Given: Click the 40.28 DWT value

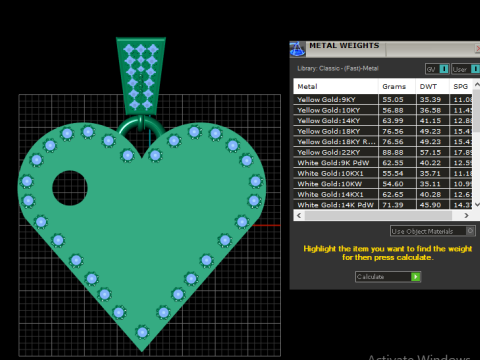Looking at the screenshot, I should coord(430,194).
